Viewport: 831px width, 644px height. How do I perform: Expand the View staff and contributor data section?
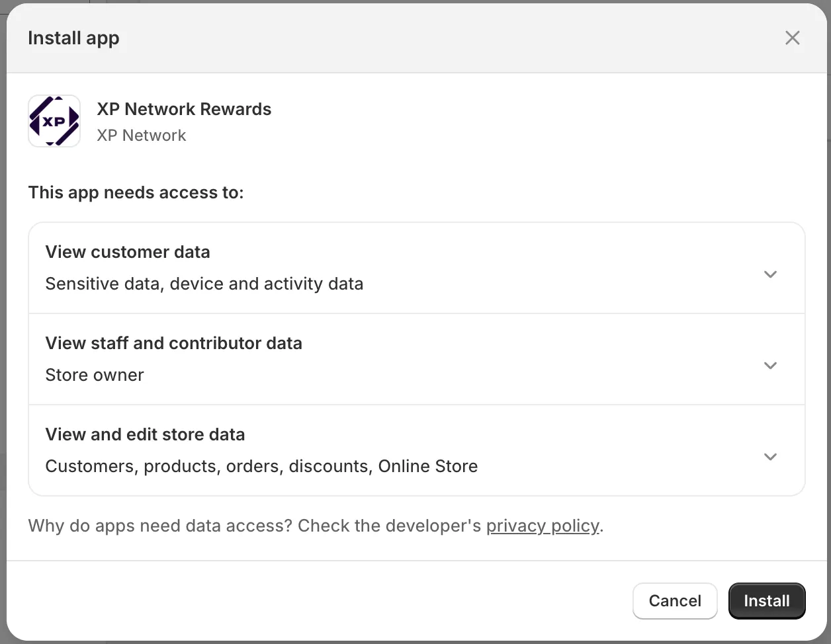tap(770, 365)
